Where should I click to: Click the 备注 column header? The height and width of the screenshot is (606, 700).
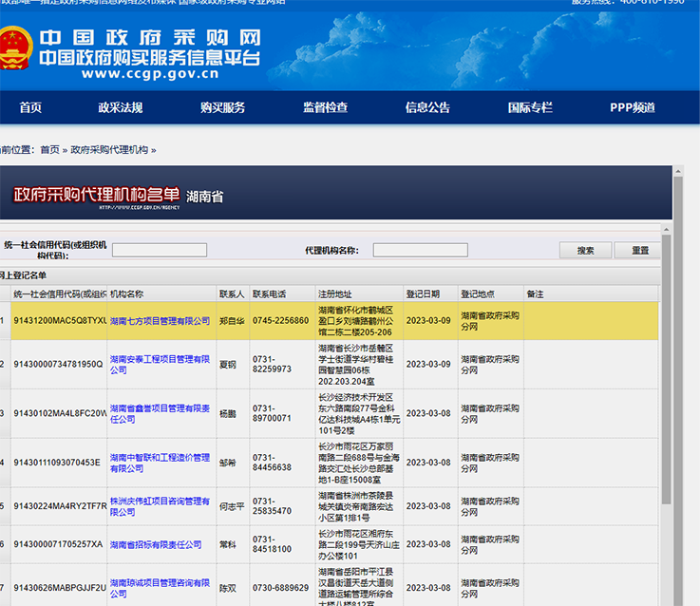pos(591,294)
